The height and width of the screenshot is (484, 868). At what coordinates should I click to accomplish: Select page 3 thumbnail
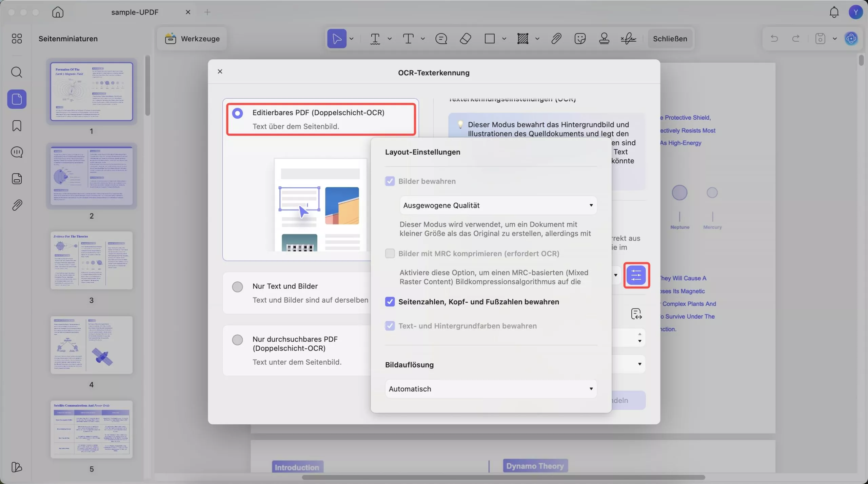[x=91, y=260]
